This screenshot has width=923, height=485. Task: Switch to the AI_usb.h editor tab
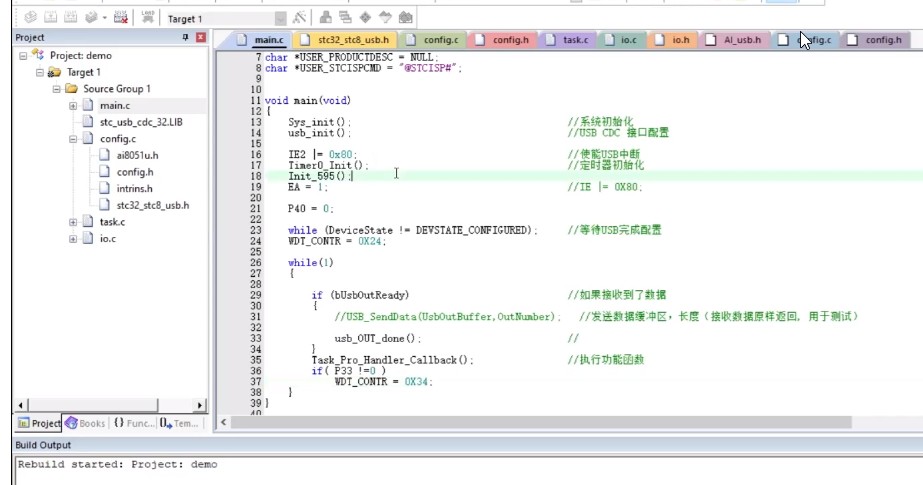(x=735, y=40)
